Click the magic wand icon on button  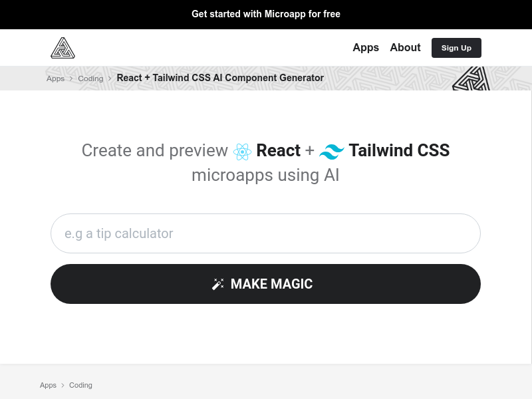point(218,284)
